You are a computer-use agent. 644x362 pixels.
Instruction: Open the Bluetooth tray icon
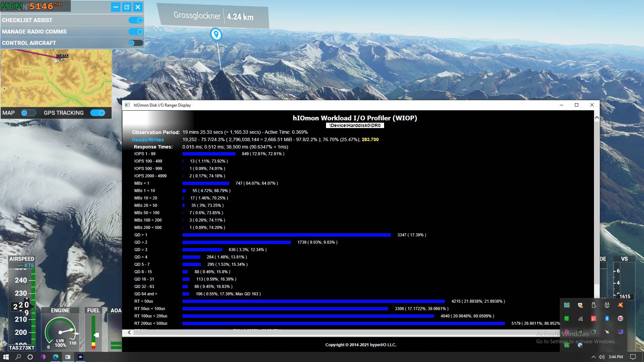(x=607, y=318)
